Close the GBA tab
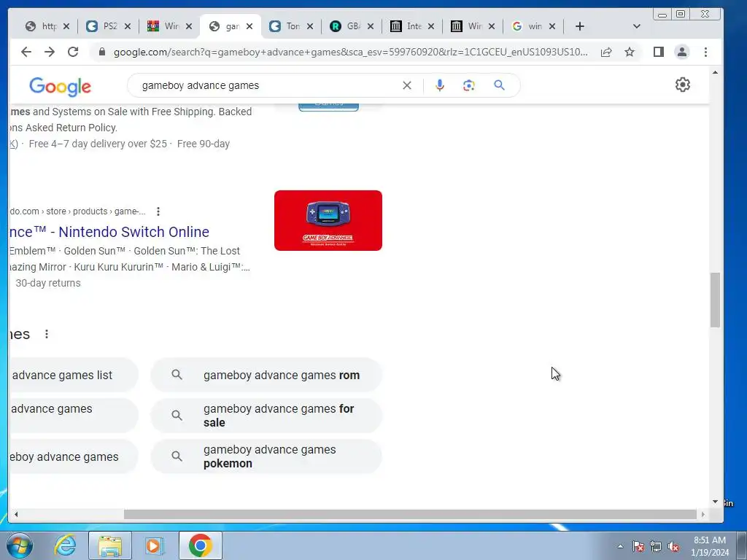The height and width of the screenshot is (560, 747). [371, 26]
